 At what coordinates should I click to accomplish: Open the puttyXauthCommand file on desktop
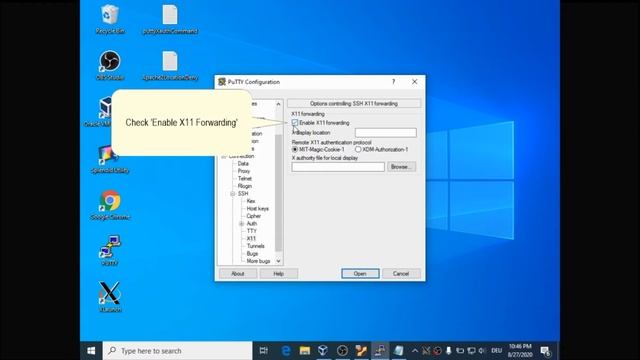[170, 19]
